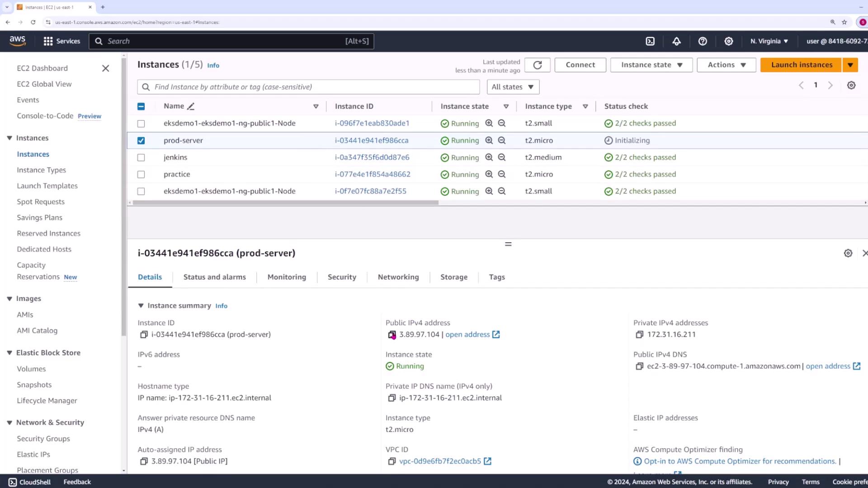Collapse the Instance summary section
868x488 pixels.
pos(141,306)
